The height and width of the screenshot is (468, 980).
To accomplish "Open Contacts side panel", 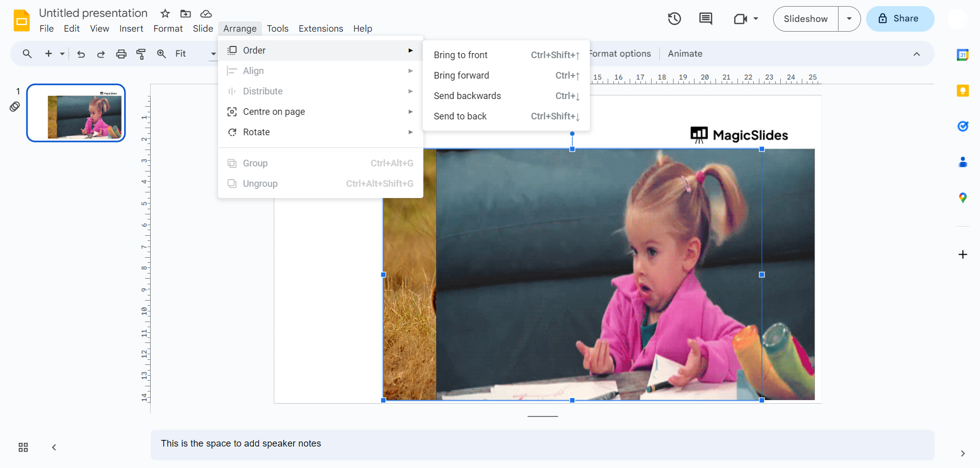I will pyautogui.click(x=963, y=162).
